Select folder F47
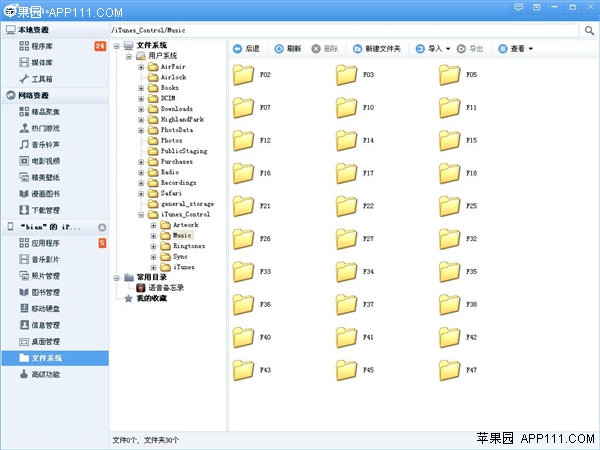600x450 pixels. (x=458, y=370)
